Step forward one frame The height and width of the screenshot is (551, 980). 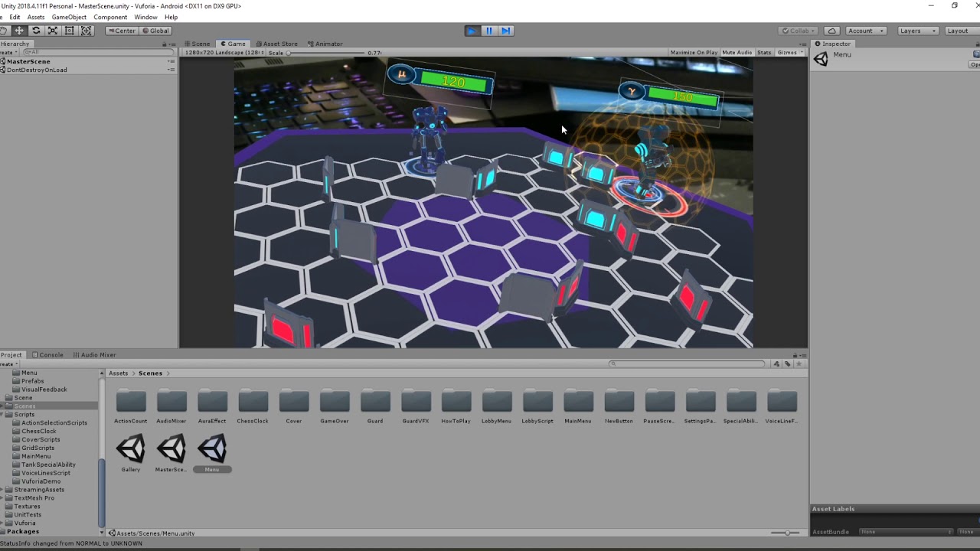click(505, 31)
